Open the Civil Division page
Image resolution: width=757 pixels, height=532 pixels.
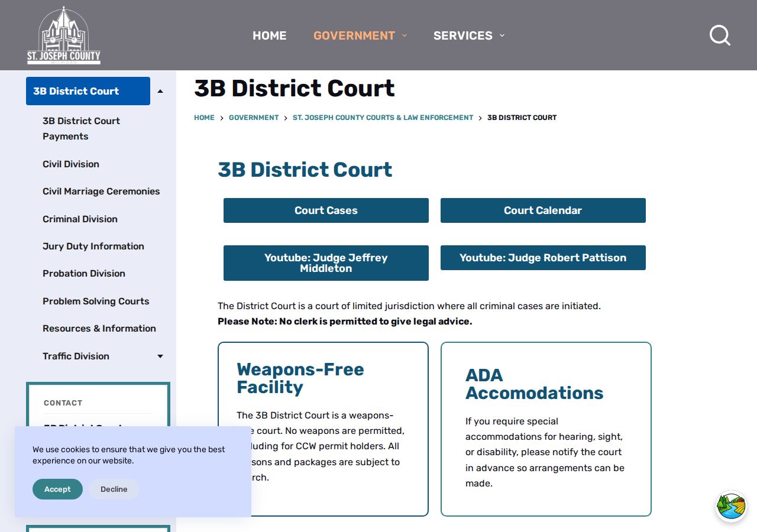(x=71, y=164)
